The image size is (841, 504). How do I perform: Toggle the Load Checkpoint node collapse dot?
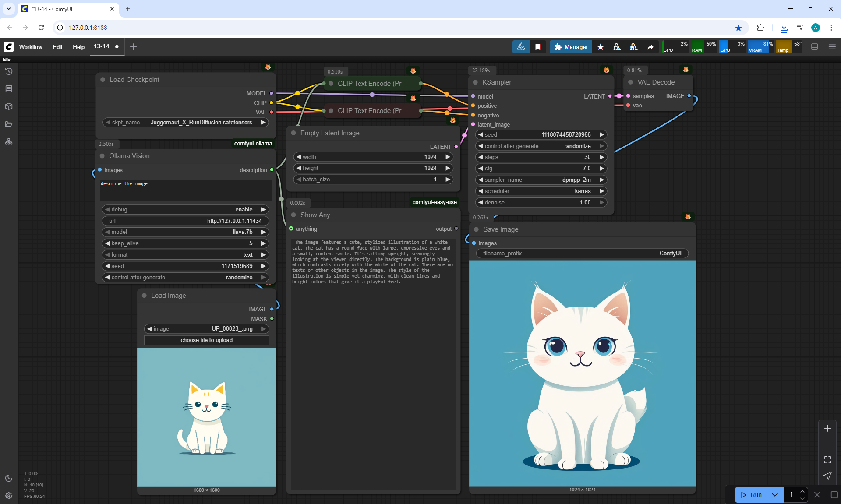103,80
